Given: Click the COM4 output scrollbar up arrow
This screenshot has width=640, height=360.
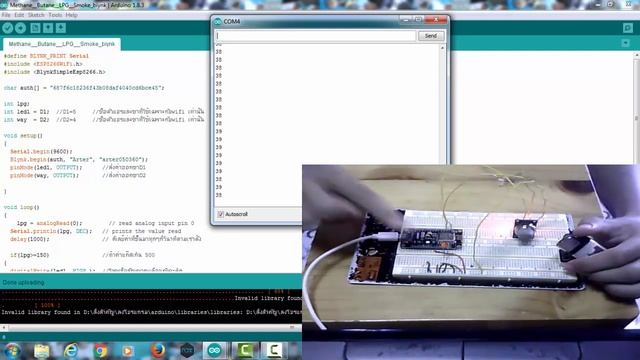Looking at the screenshot, I should (x=442, y=48).
